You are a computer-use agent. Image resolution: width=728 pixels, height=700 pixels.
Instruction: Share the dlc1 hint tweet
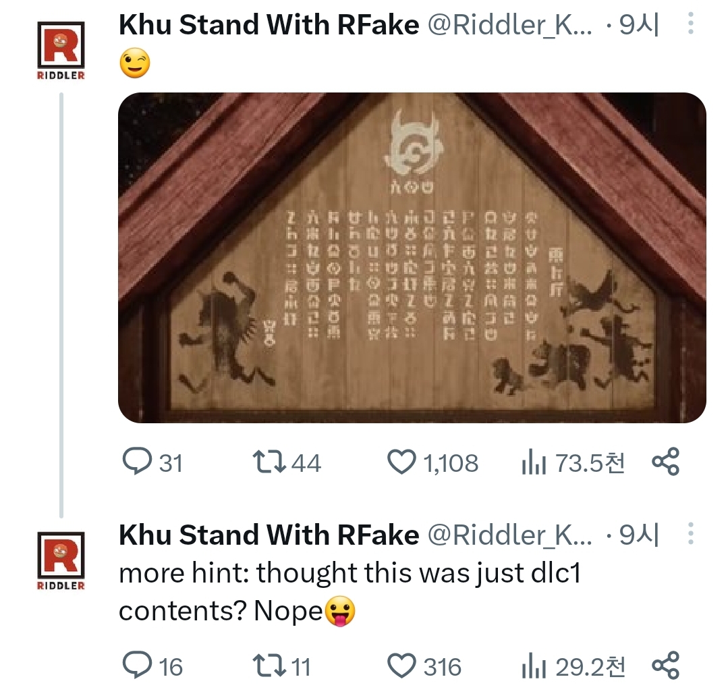(666, 665)
